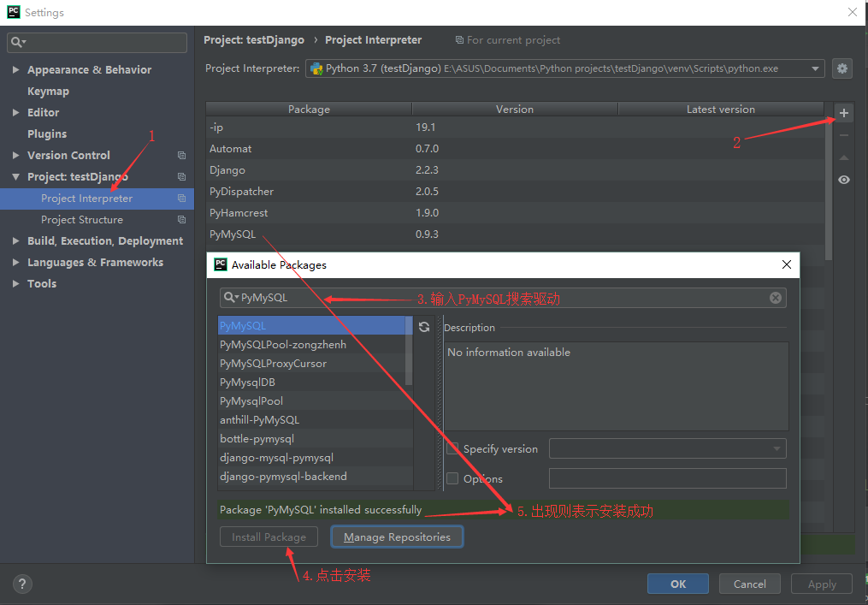Click the upgrade package arrow icon
This screenshot has height=605, width=868.
point(844,158)
